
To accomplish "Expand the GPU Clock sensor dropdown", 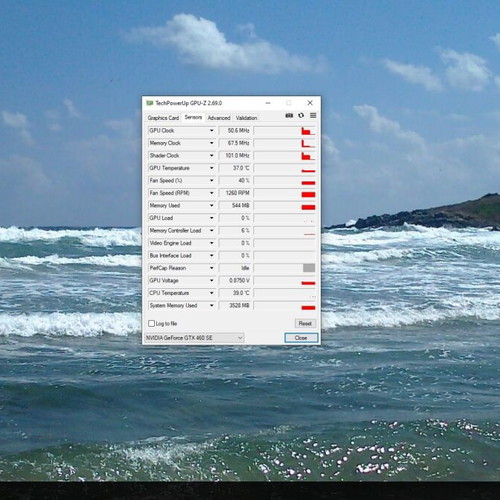I will click(212, 131).
